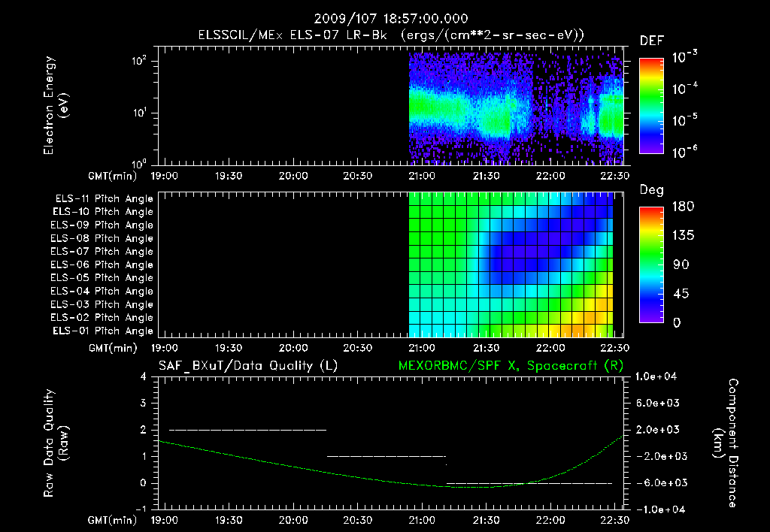The image size is (770, 532).
Task: Click the data quality line segment at level 2
Action: click(x=247, y=430)
